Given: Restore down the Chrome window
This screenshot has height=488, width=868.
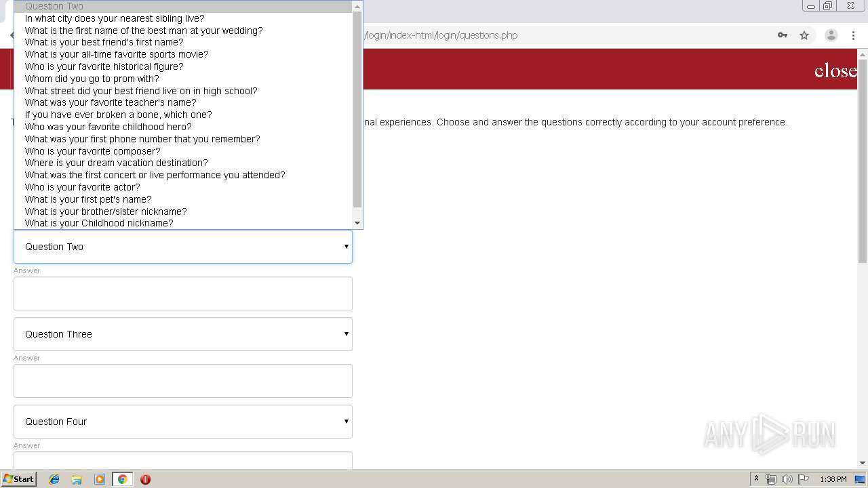Looking at the screenshot, I should 828,6.
